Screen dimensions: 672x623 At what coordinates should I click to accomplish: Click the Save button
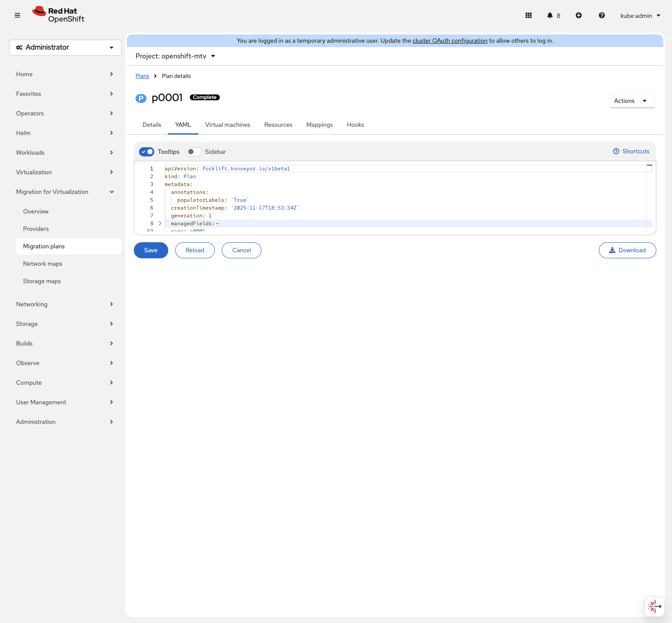[x=151, y=250]
